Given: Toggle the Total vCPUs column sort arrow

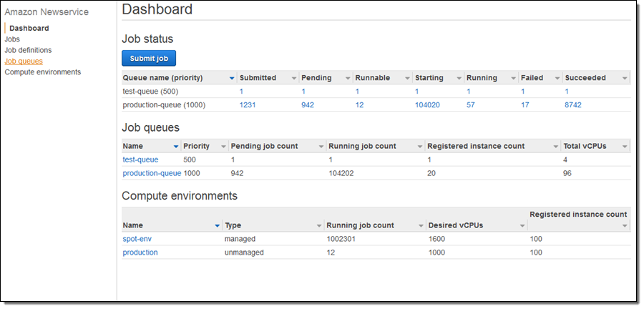Looking at the screenshot, I should 625,147.
